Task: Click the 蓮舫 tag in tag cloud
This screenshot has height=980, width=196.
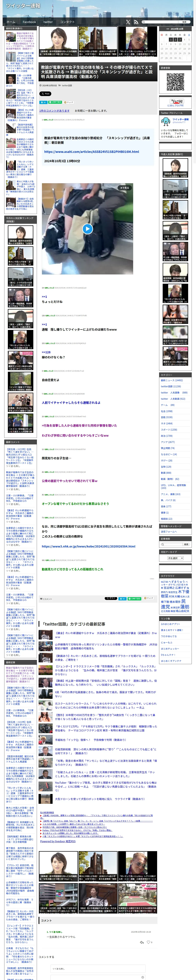Action: pyautogui.click(x=185, y=607)
